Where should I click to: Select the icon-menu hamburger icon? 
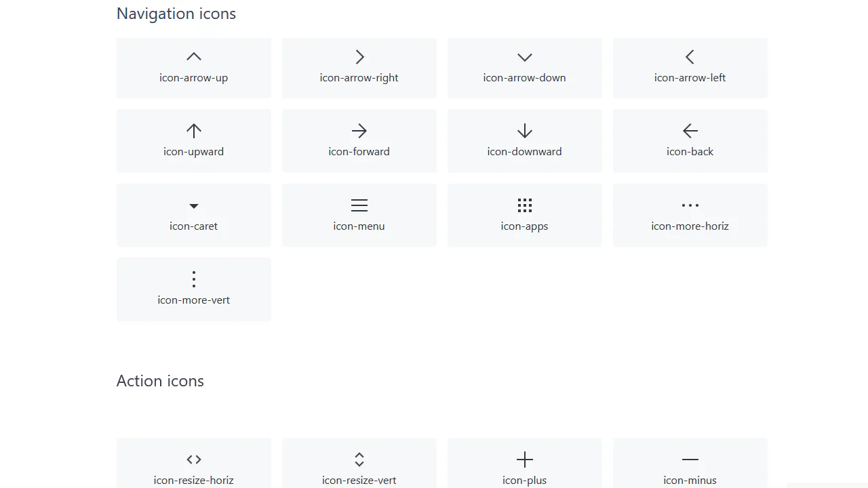[x=359, y=205]
